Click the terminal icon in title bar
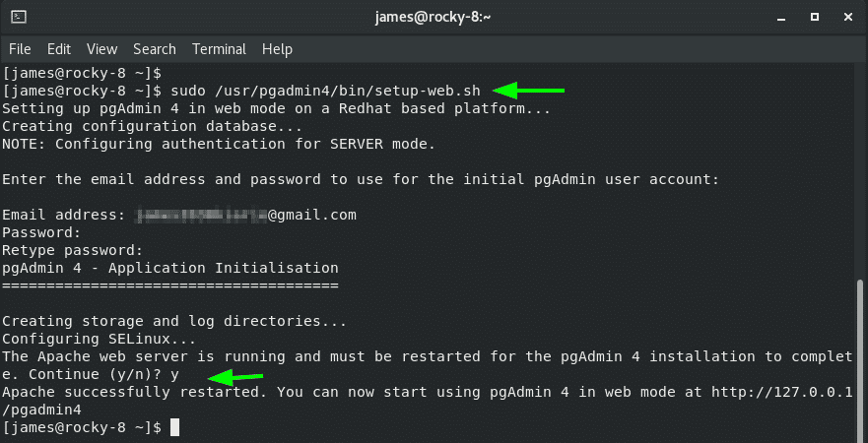 (19, 17)
